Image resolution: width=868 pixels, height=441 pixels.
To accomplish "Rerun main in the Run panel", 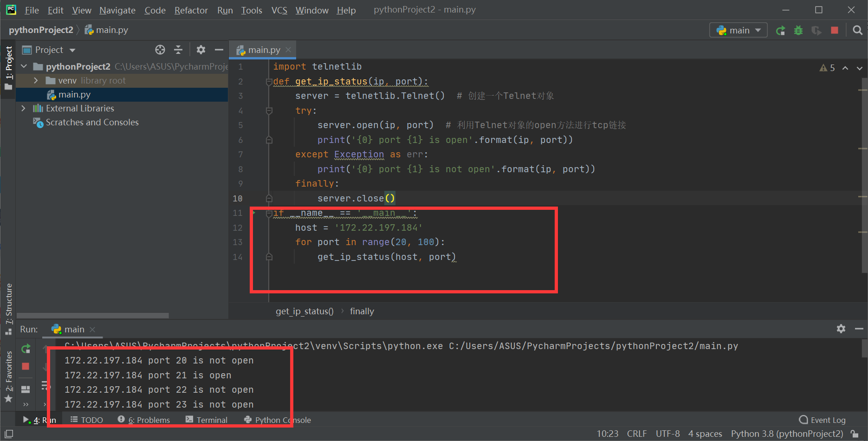I will 26,348.
